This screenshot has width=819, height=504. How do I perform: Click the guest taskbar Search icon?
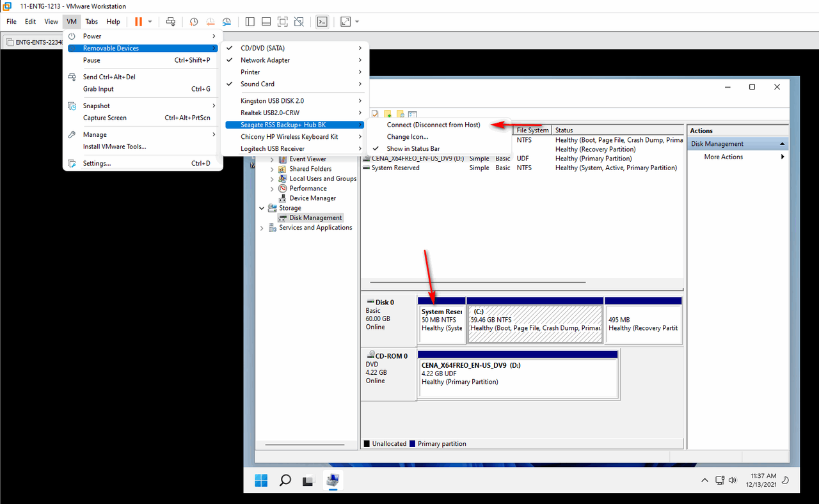[285, 480]
